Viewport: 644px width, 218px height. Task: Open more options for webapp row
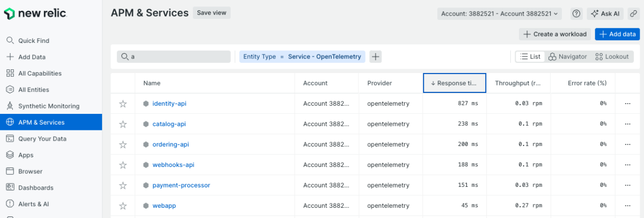coord(627,206)
